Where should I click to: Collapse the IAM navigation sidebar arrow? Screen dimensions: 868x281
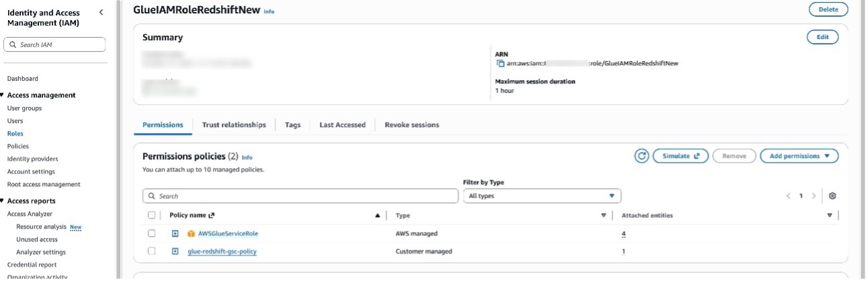[101, 13]
